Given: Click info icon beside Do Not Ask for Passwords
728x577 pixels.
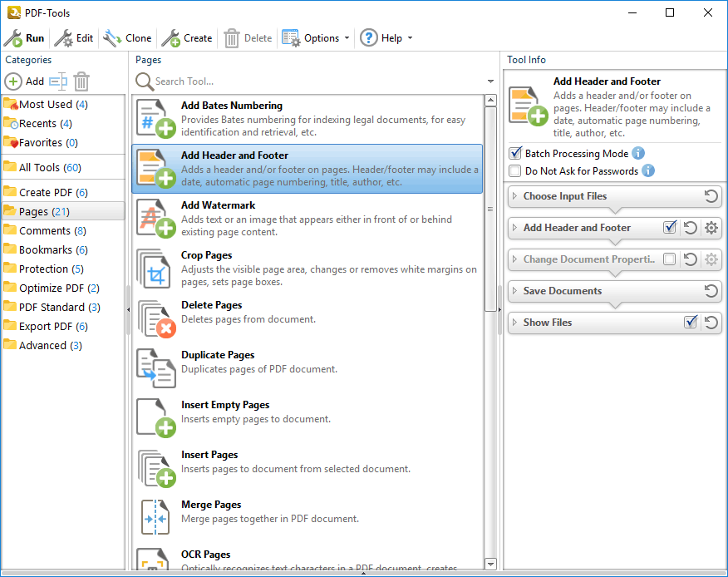Looking at the screenshot, I should [648, 170].
